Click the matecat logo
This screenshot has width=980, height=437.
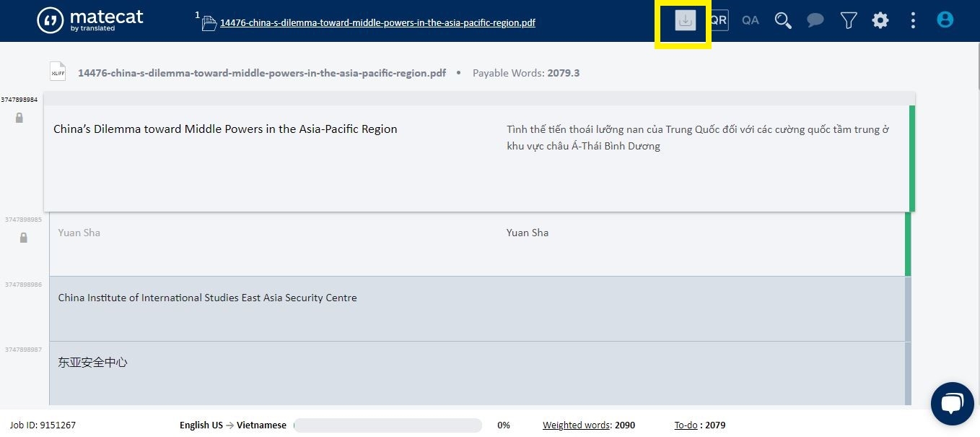(90, 20)
